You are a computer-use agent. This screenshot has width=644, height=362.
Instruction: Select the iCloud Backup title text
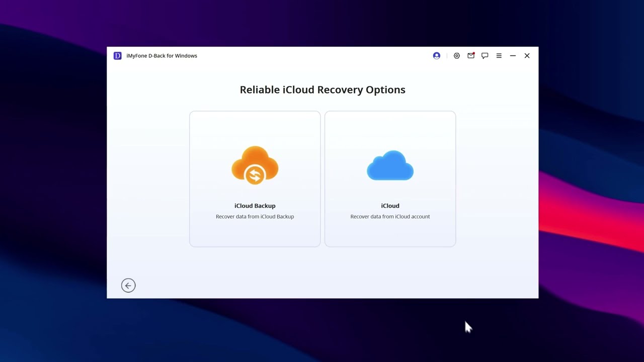(255, 206)
